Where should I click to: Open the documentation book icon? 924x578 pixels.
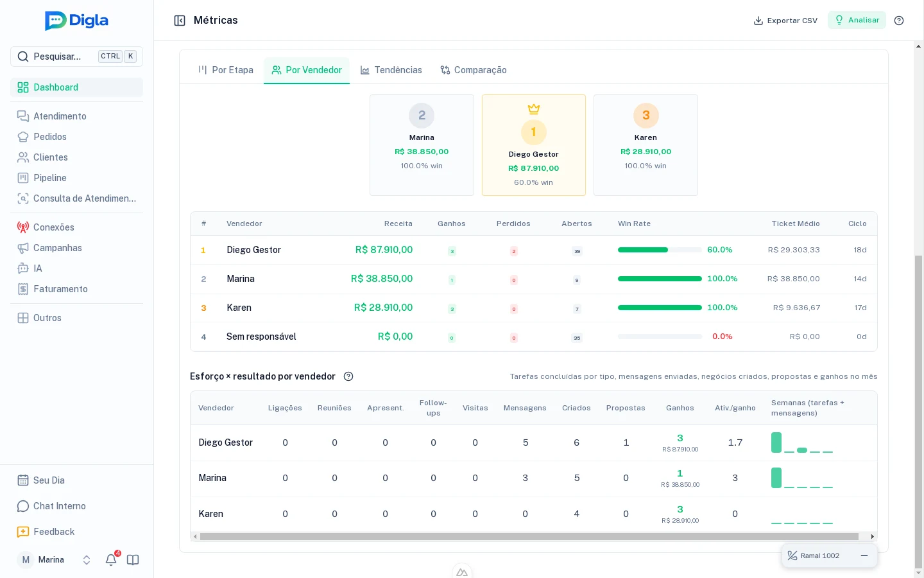[x=133, y=560]
